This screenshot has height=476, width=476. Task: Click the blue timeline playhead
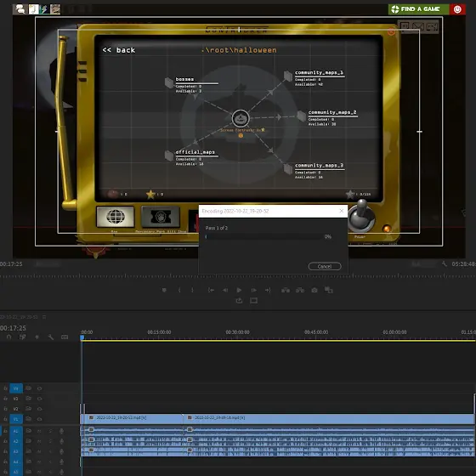[82, 337]
